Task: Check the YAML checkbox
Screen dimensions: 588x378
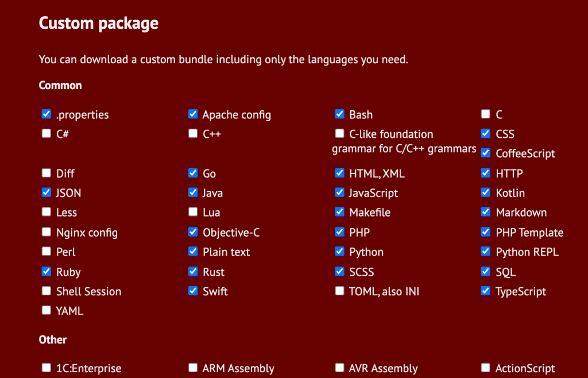Action: click(47, 310)
